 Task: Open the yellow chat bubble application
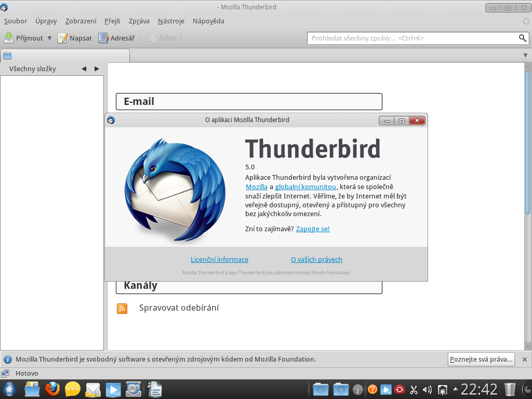click(73, 390)
